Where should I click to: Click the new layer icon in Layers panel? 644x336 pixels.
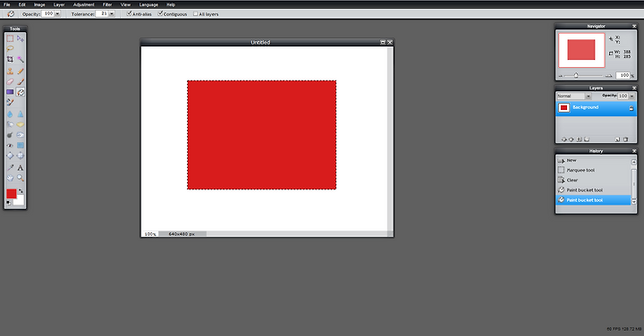(617, 139)
